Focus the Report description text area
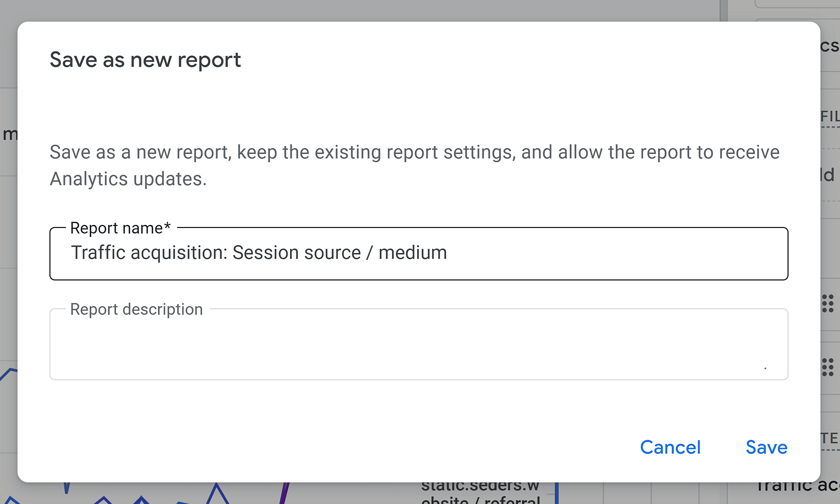The image size is (840, 504). click(419, 344)
